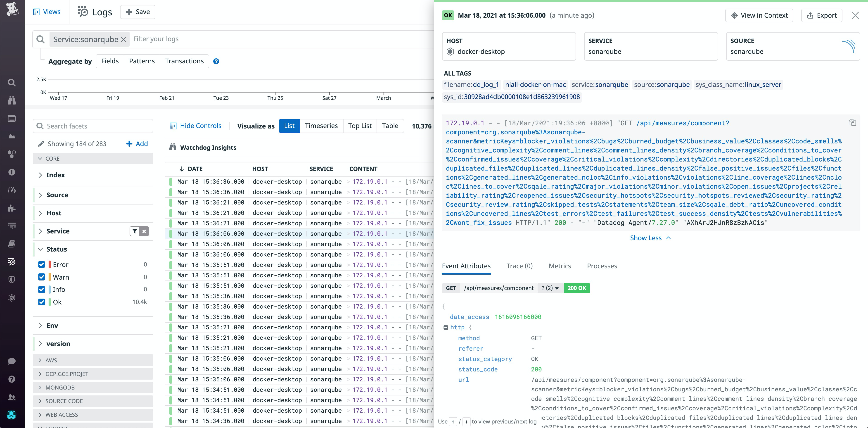Uncheck the Error status filter
Viewport: 868px width, 428px height.
click(x=41, y=264)
